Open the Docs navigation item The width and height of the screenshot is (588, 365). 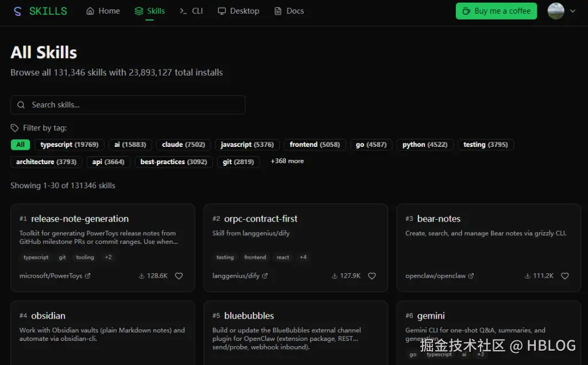[289, 11]
